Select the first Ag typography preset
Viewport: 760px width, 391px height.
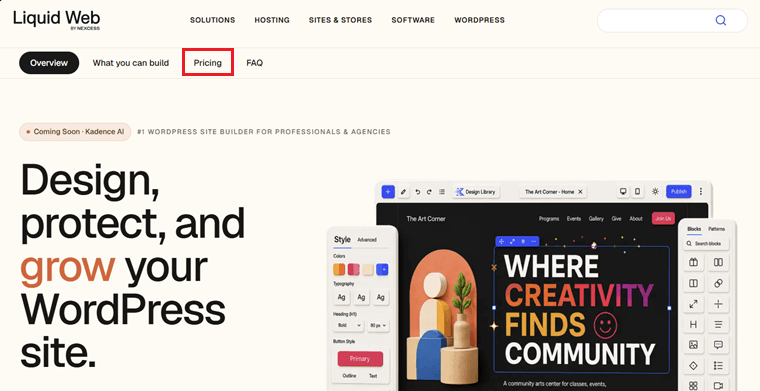point(342,297)
